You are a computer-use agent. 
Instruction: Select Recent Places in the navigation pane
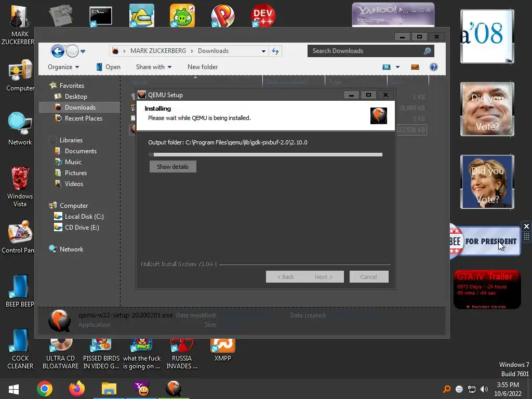(x=84, y=118)
